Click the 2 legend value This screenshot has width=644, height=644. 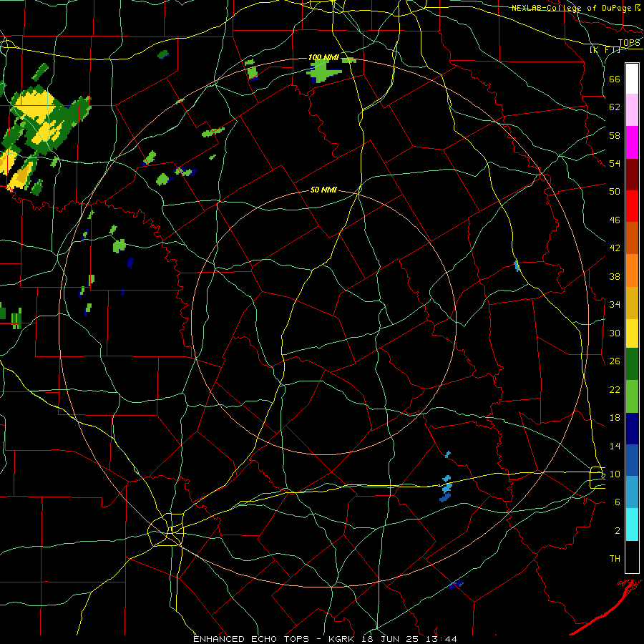pyautogui.click(x=618, y=531)
